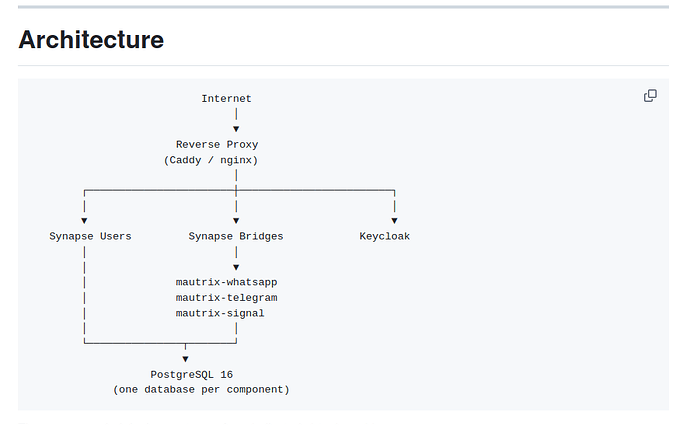Screen dimensions: 690x425
Task: Select the Synapse Bridges node label
Action: (236, 236)
